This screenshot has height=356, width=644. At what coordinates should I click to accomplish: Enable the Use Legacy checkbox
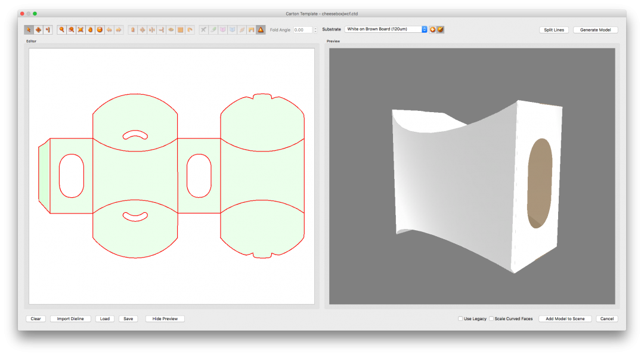coord(459,318)
